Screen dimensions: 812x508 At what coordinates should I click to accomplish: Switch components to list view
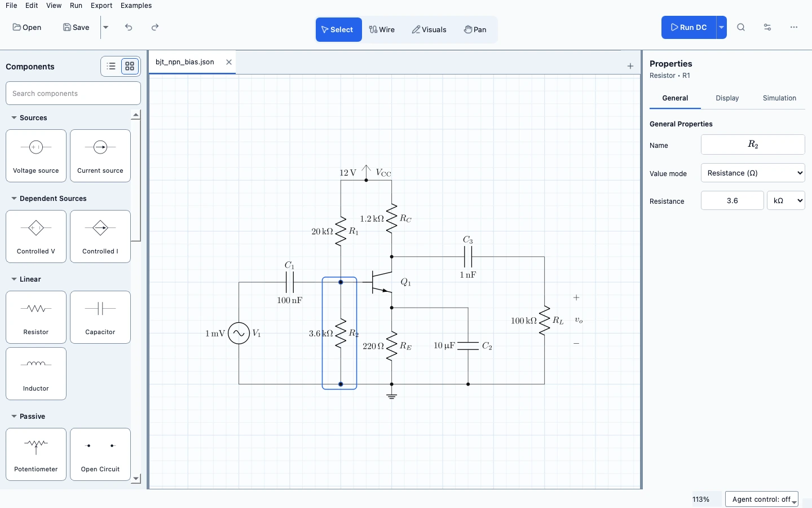(111, 66)
